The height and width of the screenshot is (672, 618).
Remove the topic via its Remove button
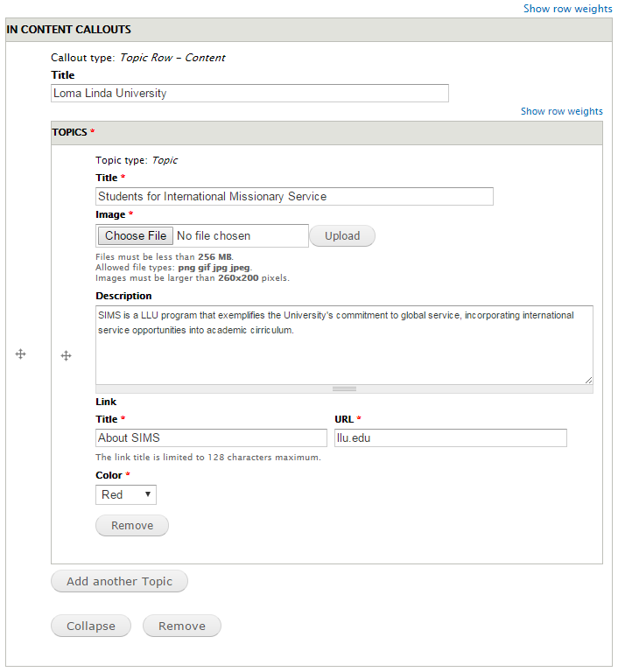pos(132,525)
